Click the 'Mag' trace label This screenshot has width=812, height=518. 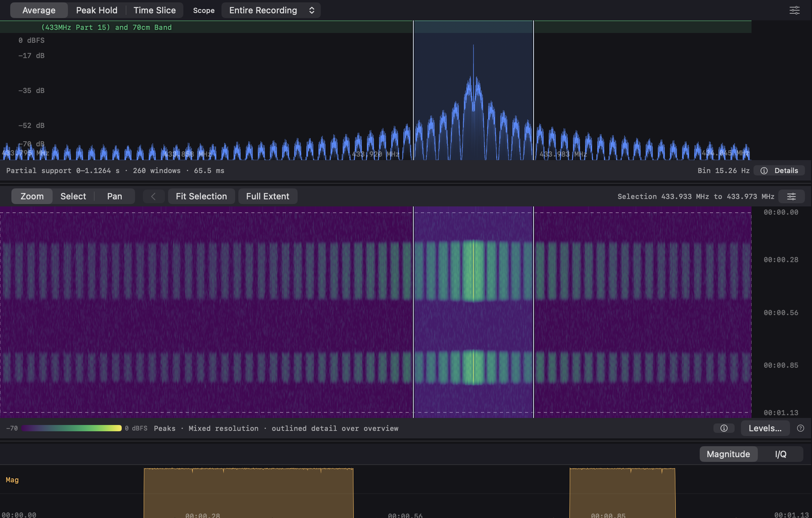click(12, 480)
